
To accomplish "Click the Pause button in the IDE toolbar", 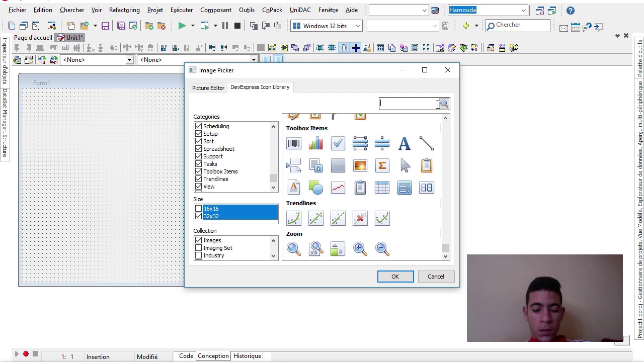I will click(224, 25).
